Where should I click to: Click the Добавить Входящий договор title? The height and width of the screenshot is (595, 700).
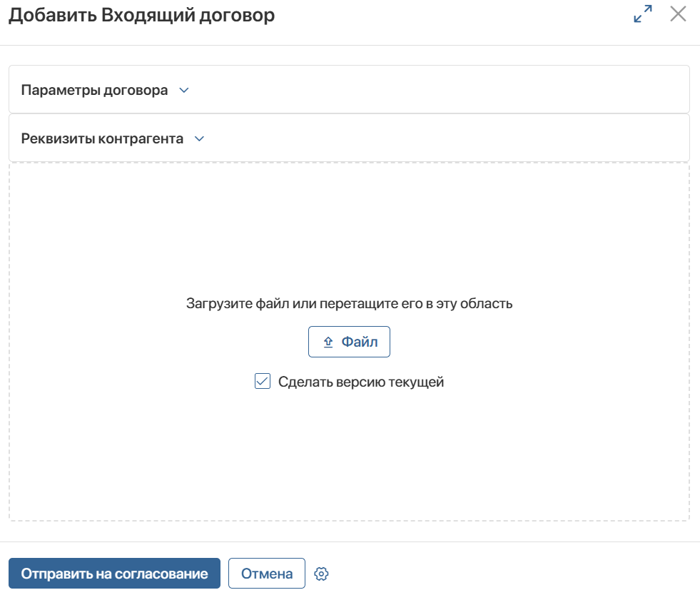coord(141,15)
